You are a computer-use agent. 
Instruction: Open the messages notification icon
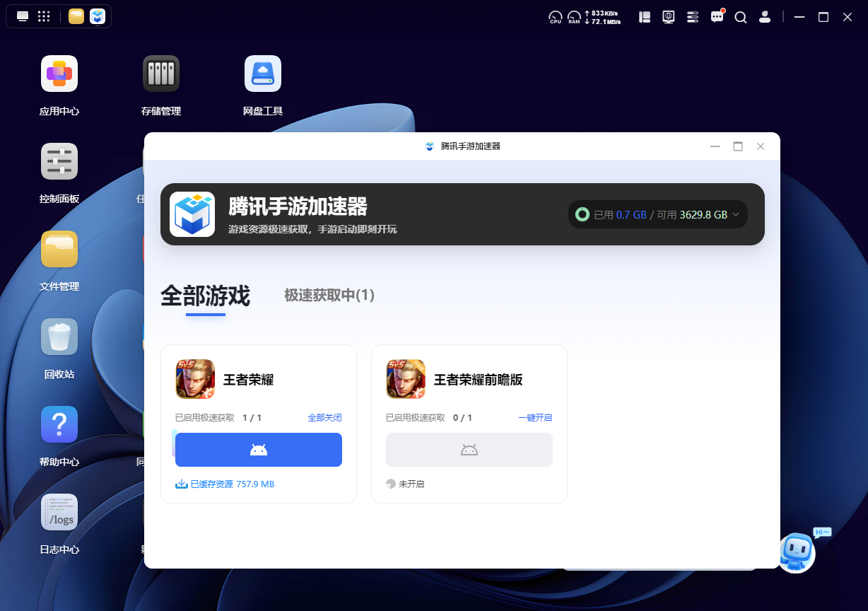point(717,16)
